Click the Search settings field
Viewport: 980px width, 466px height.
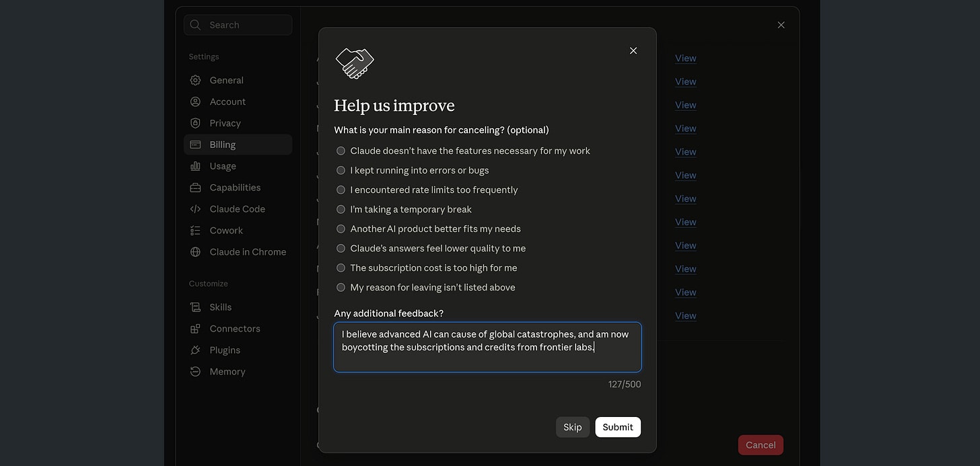tap(238, 25)
